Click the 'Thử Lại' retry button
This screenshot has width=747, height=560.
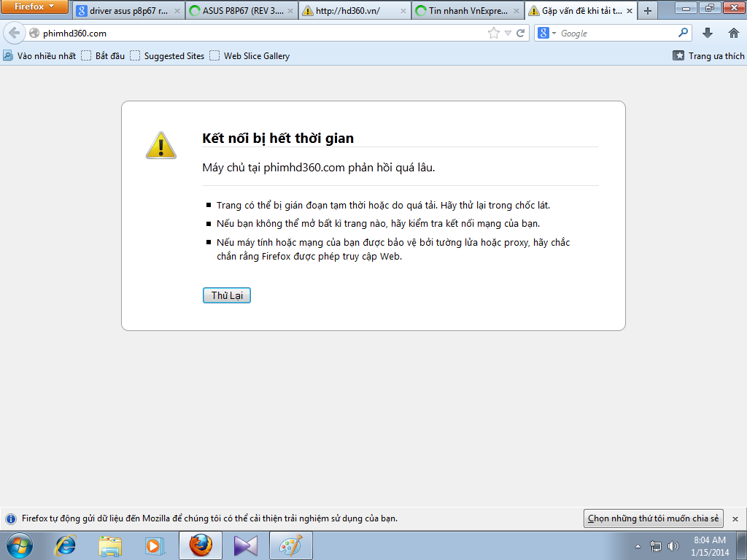click(x=227, y=295)
